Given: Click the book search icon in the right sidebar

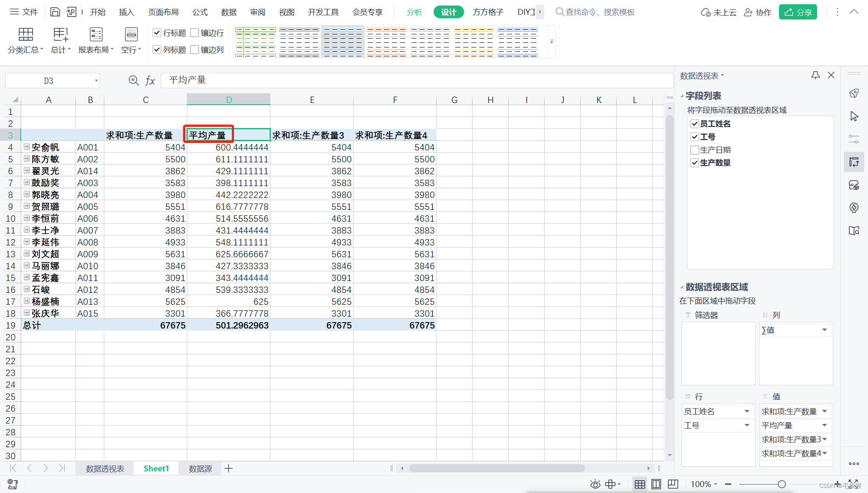Looking at the screenshot, I should (854, 231).
